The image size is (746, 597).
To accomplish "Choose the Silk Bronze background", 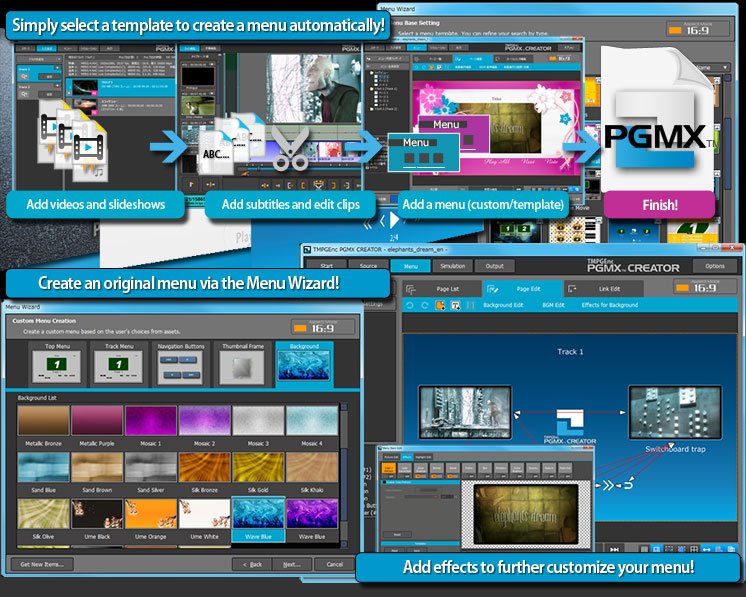I will tap(205, 472).
